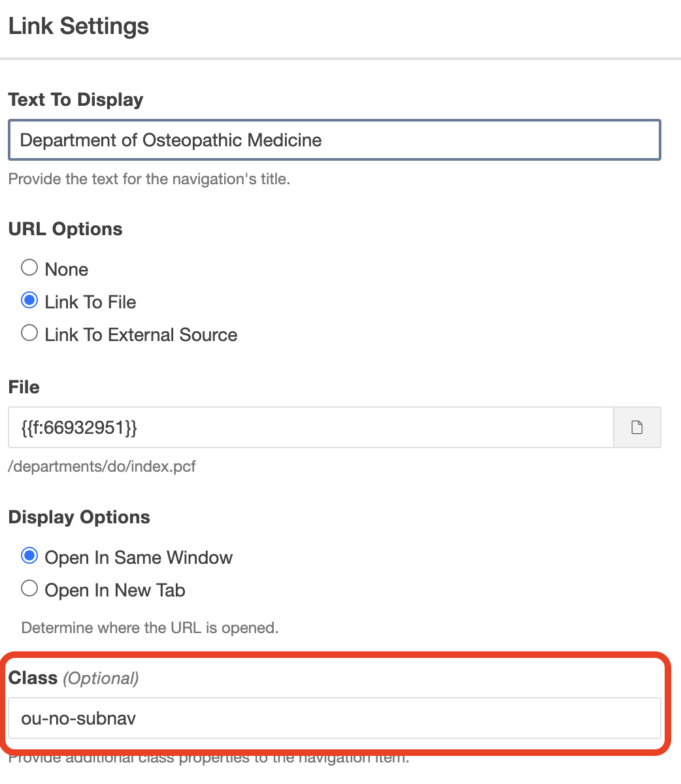The width and height of the screenshot is (681, 784).
Task: Click the URL Options section label
Action: click(x=65, y=229)
